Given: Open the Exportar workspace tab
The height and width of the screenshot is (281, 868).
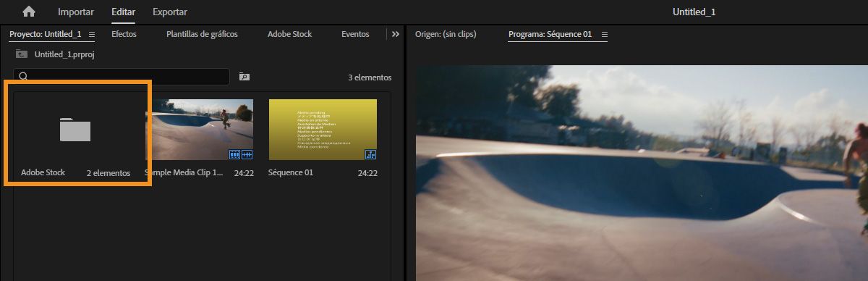Looking at the screenshot, I should [x=170, y=12].
